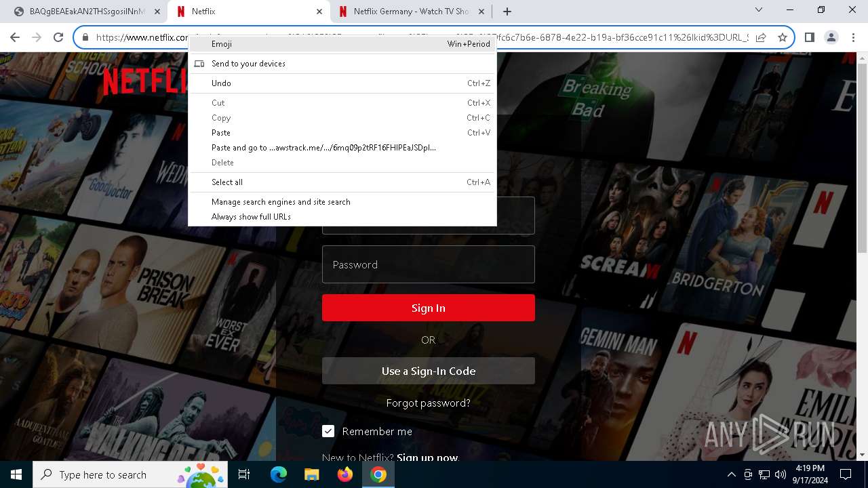Open Task View on taskbar
Screen dimensions: 868x488
(x=244, y=474)
